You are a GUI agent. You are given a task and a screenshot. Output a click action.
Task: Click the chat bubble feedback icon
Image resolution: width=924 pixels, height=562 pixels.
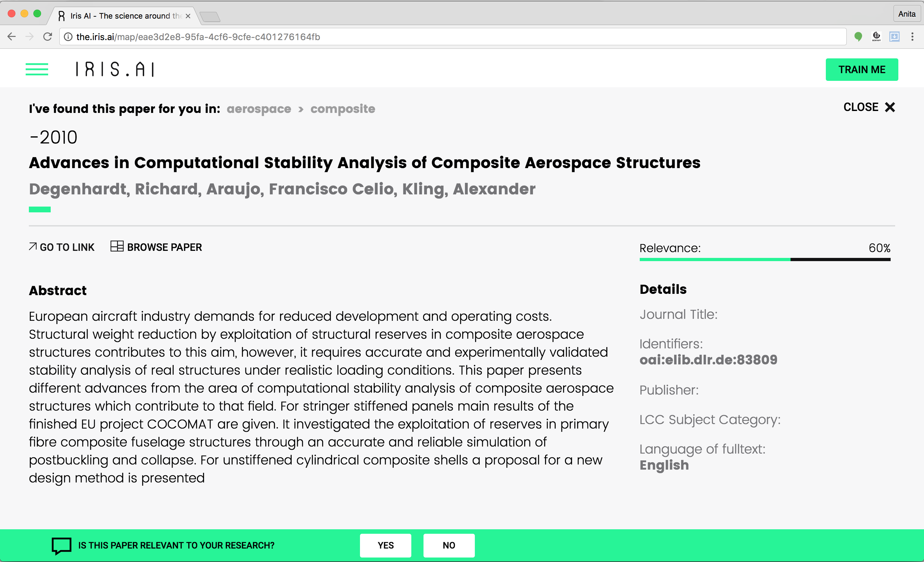pyautogui.click(x=62, y=546)
